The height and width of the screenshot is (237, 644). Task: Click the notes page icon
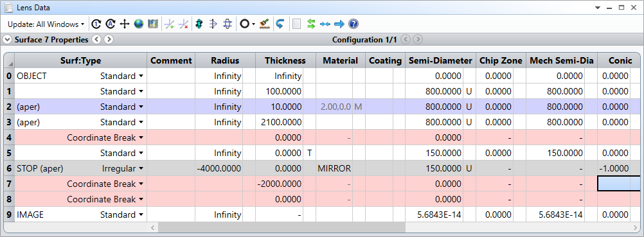pos(296,24)
